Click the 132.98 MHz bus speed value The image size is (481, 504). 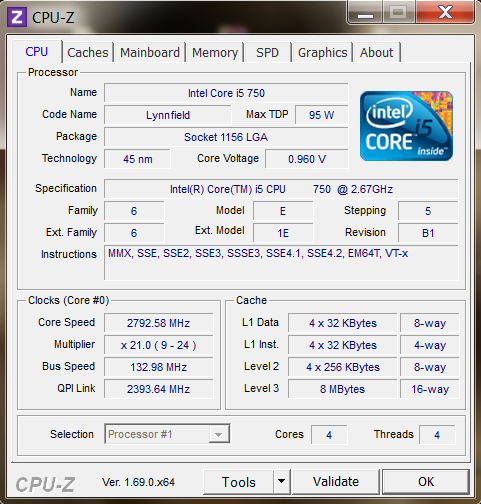click(159, 367)
